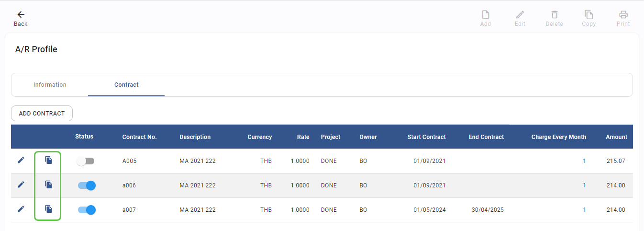The height and width of the screenshot is (231, 644).
Task: Click the Edit pencil icon in top toolbar
Action: 520,15
